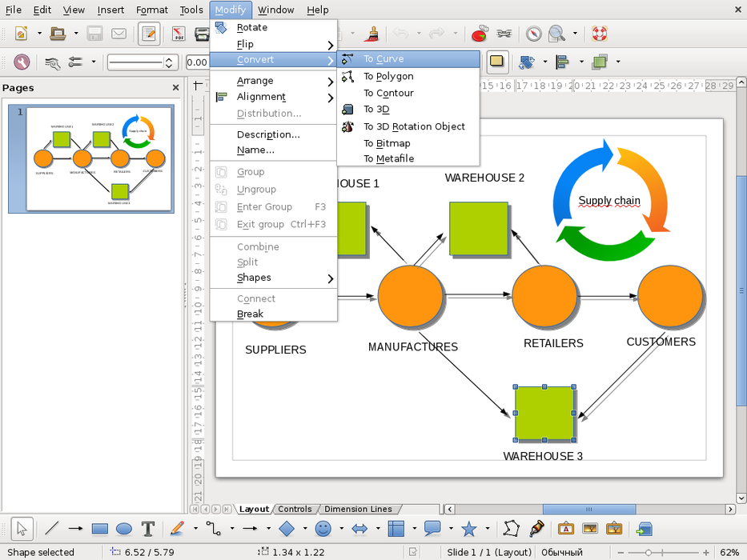747x560 pixels.
Task: Activate the Text tool
Action: point(148,529)
